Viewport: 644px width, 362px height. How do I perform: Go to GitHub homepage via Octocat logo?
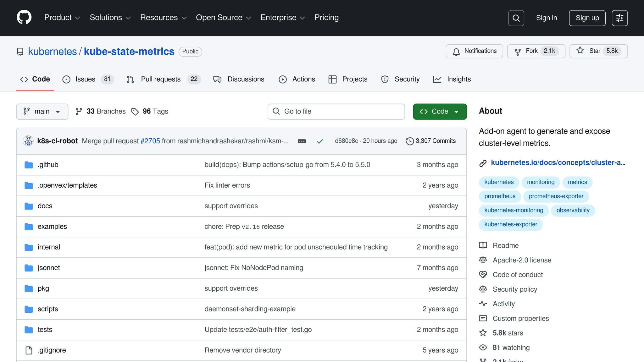tap(24, 18)
